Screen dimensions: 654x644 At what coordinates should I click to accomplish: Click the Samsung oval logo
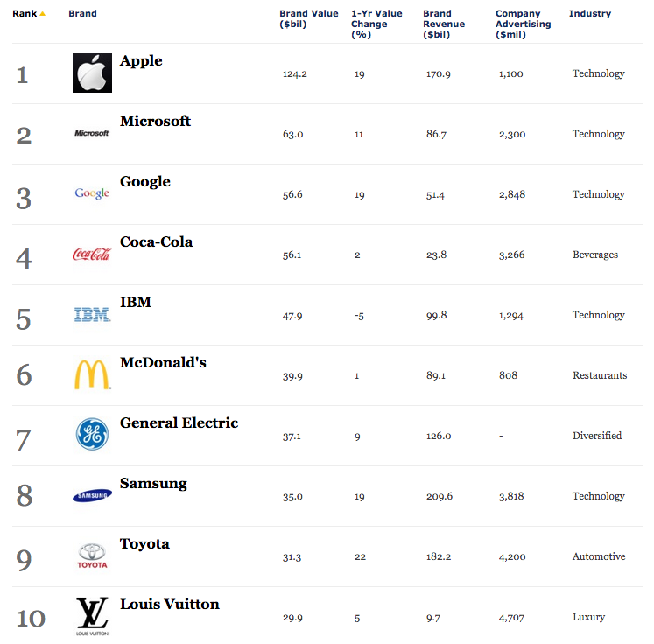click(92, 495)
